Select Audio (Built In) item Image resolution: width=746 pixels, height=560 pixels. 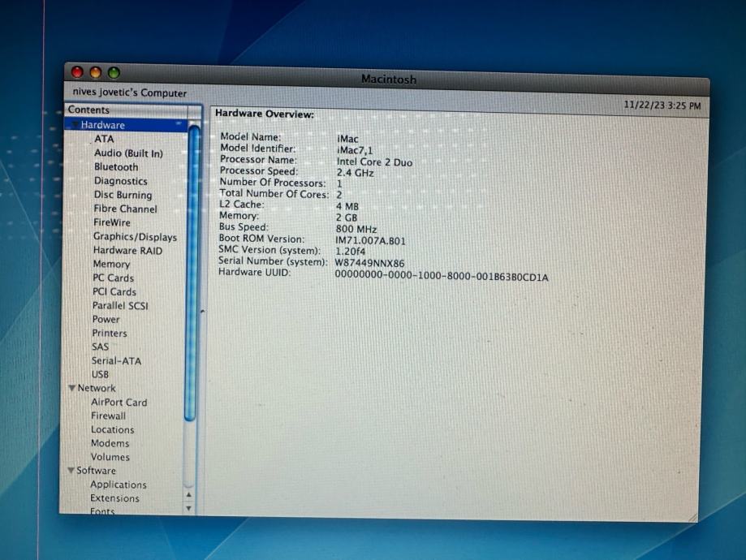click(x=128, y=153)
